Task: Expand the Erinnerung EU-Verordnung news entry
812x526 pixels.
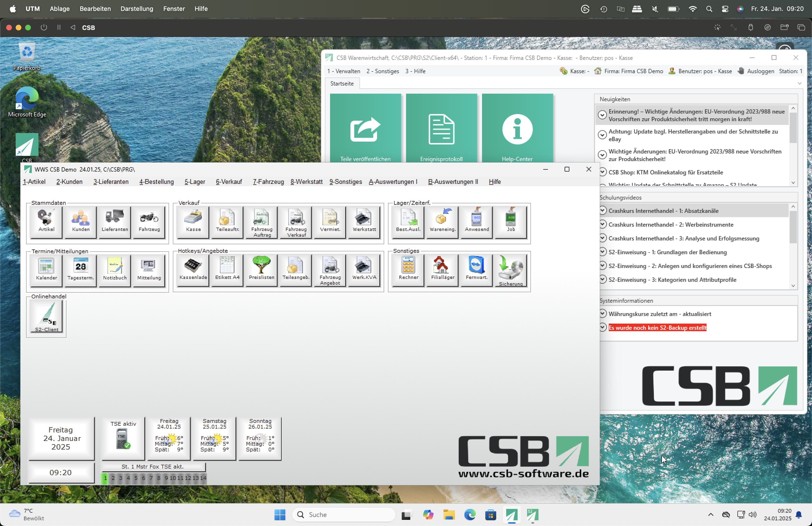Action: pos(602,115)
